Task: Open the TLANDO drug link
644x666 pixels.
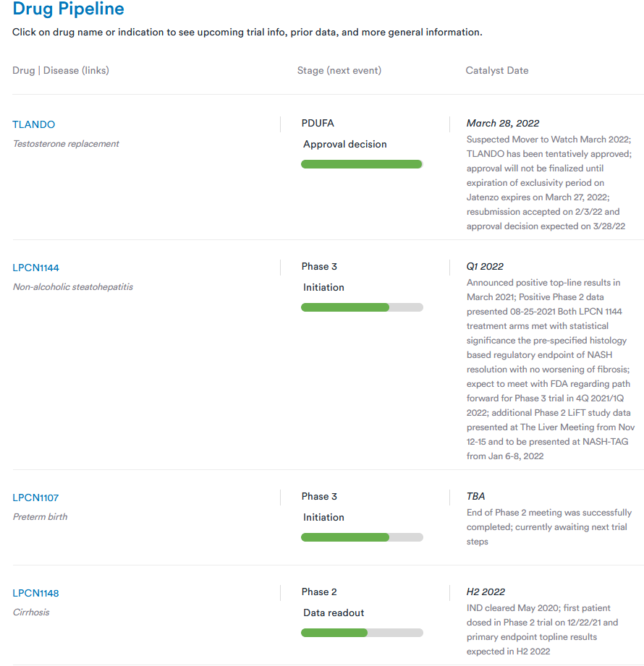Action: 34,124
